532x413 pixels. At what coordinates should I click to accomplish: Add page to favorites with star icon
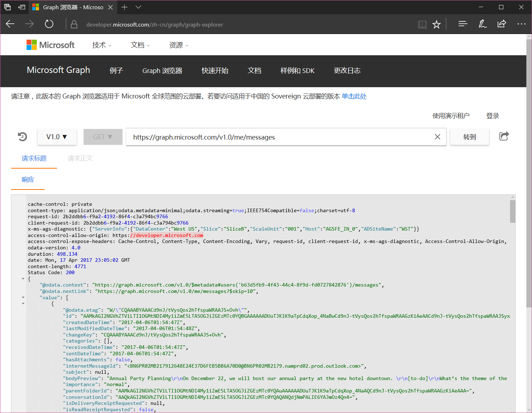tap(436, 24)
